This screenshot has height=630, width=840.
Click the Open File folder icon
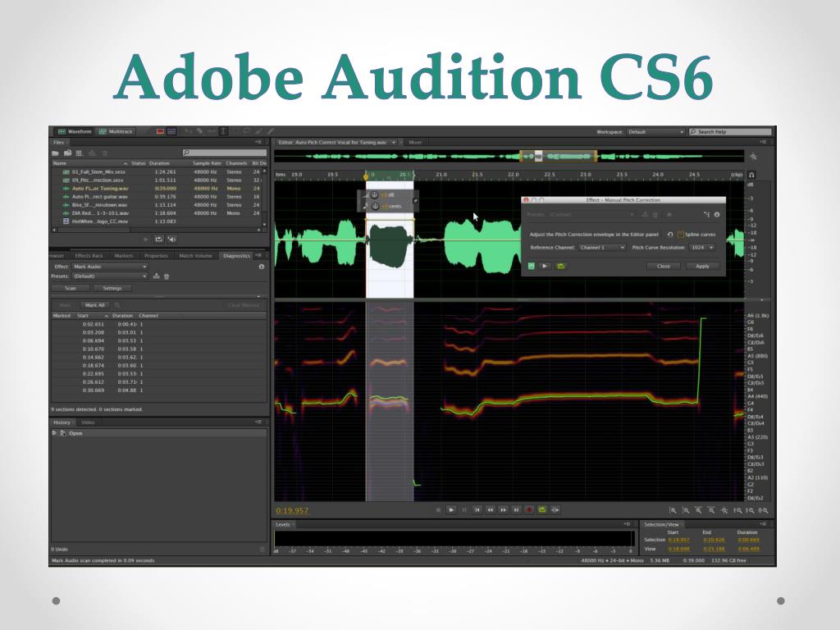tap(56, 153)
